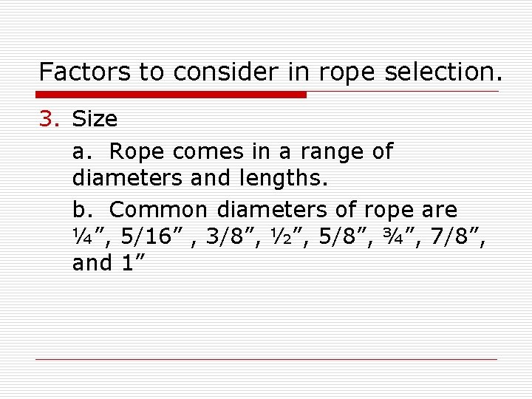Viewport: 532px width, 399px height.
Task: Click the line 'b. Common diameters of rope are'
Action: coord(265,209)
